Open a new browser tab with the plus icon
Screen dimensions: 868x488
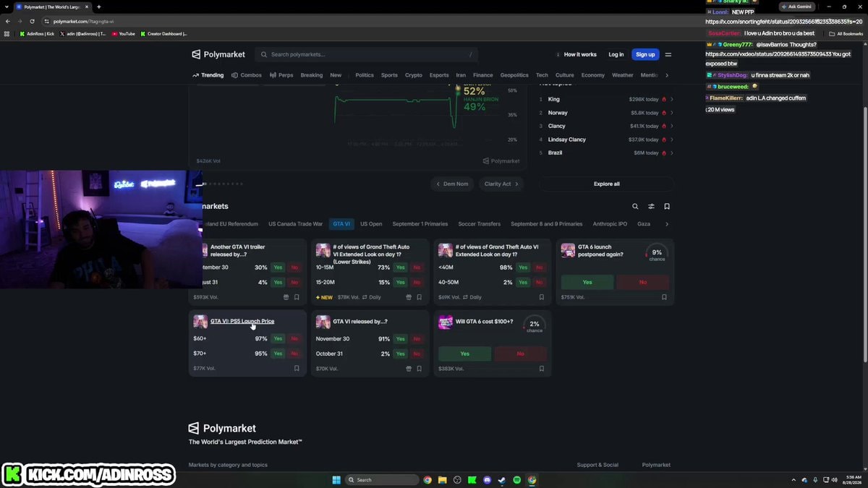[x=99, y=7]
